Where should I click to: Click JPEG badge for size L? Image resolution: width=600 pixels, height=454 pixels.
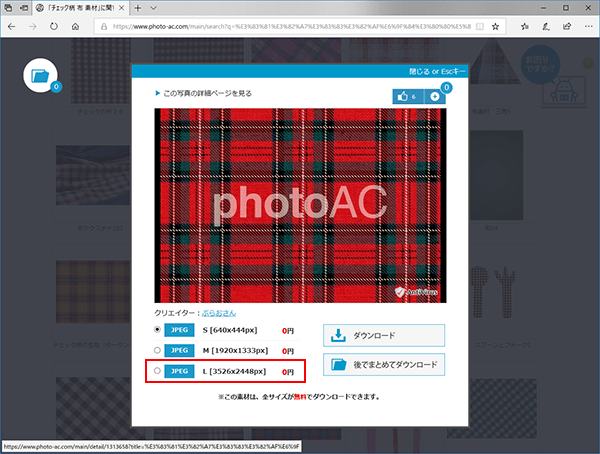point(179,371)
